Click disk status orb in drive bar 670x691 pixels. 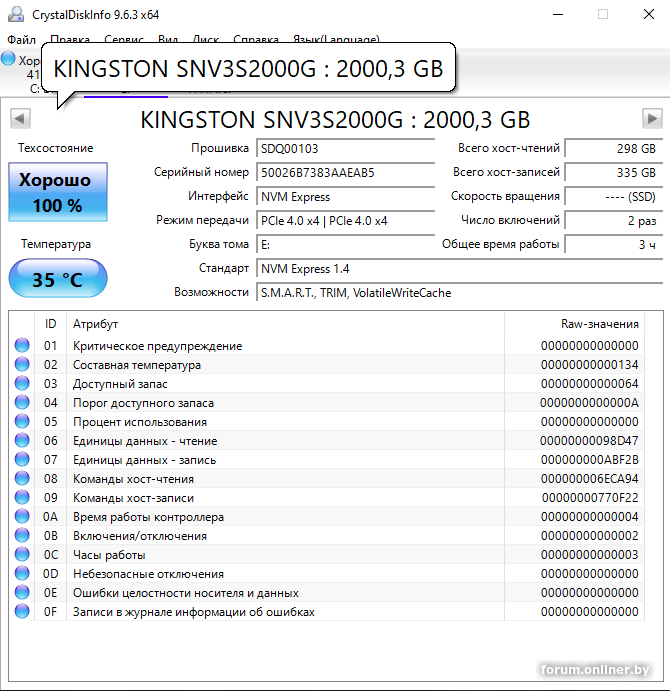tap(8, 58)
